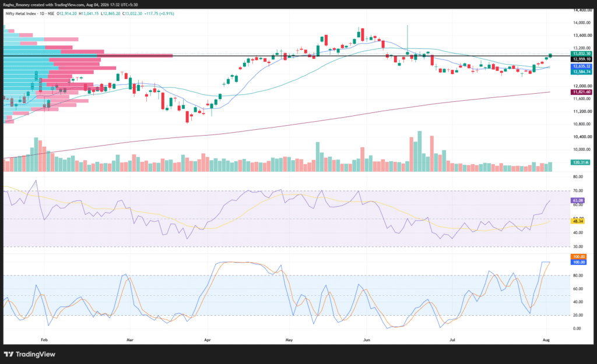
Task: Click the 'Mar' time axis label
Action: (x=130, y=340)
